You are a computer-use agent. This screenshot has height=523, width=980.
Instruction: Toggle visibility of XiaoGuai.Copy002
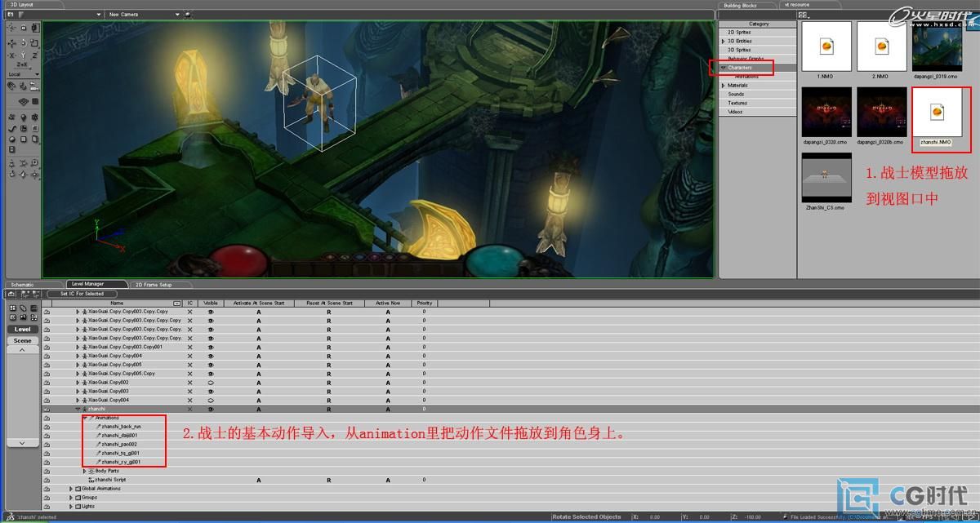tap(211, 383)
